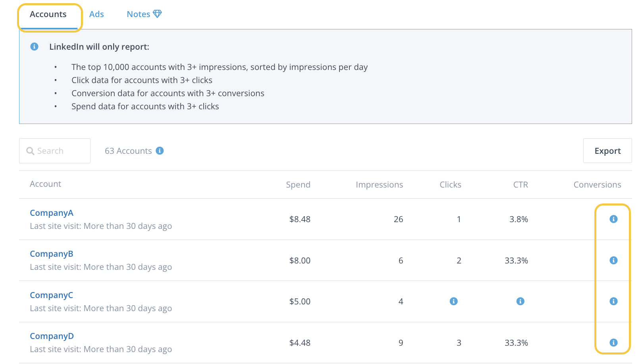The image size is (644, 364).
Task: Open the CompanyD account link
Action: click(52, 336)
